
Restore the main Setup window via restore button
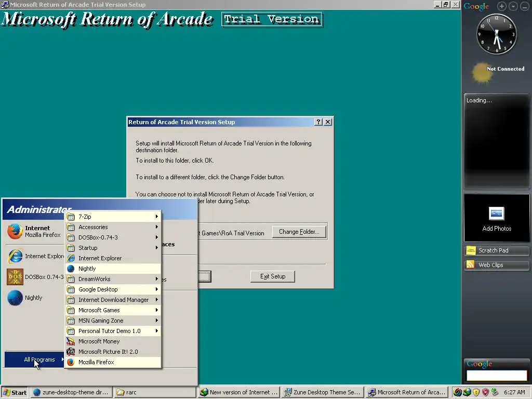446,4
